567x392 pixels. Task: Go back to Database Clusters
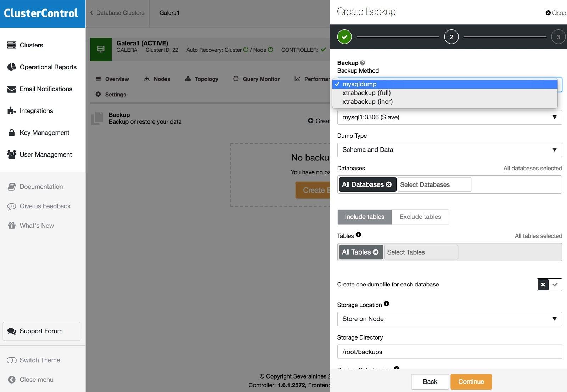point(117,13)
